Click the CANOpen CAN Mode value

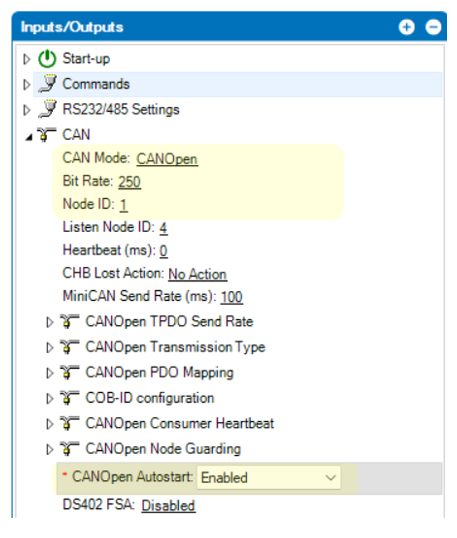click(167, 159)
